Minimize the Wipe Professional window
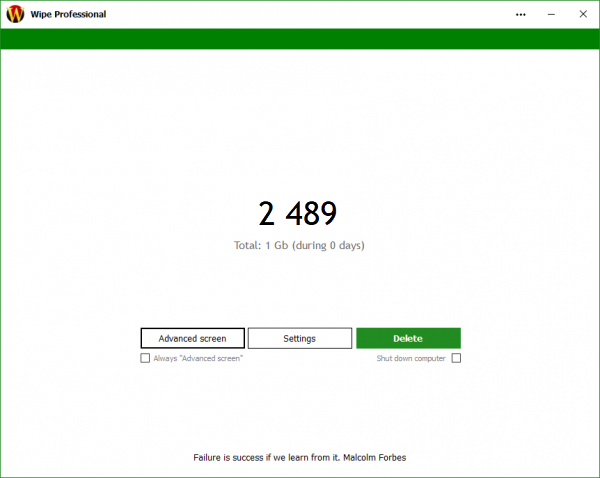 click(551, 15)
